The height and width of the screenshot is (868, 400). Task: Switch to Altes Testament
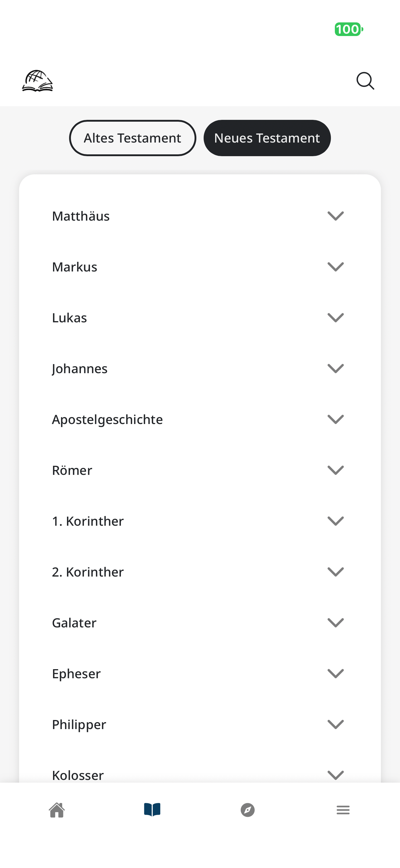132,138
